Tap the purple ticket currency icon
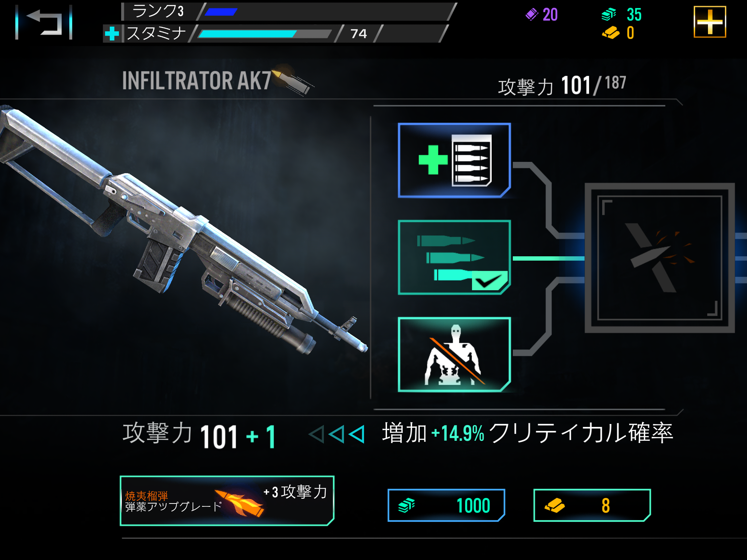Image resolution: width=747 pixels, height=560 pixels. 532,15
